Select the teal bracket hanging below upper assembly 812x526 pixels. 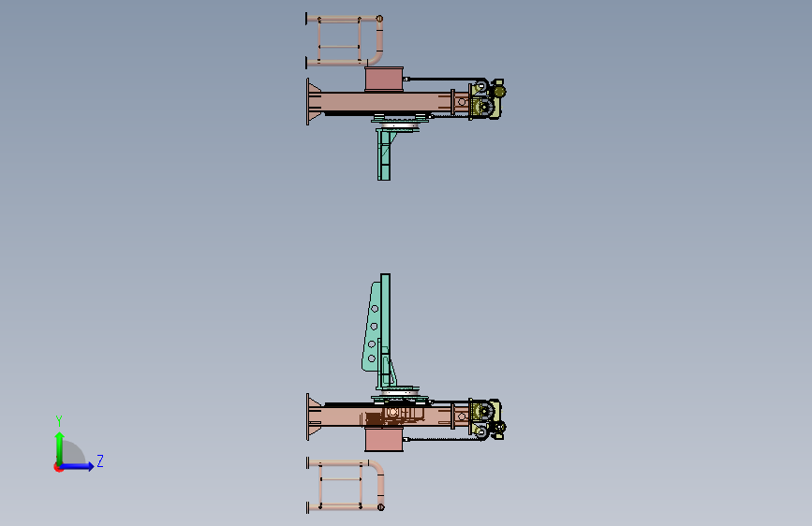(x=384, y=154)
